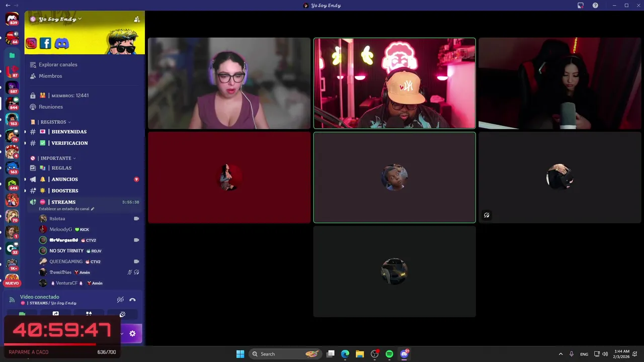
Task: Click the Windows Start button
Action: coord(240,354)
